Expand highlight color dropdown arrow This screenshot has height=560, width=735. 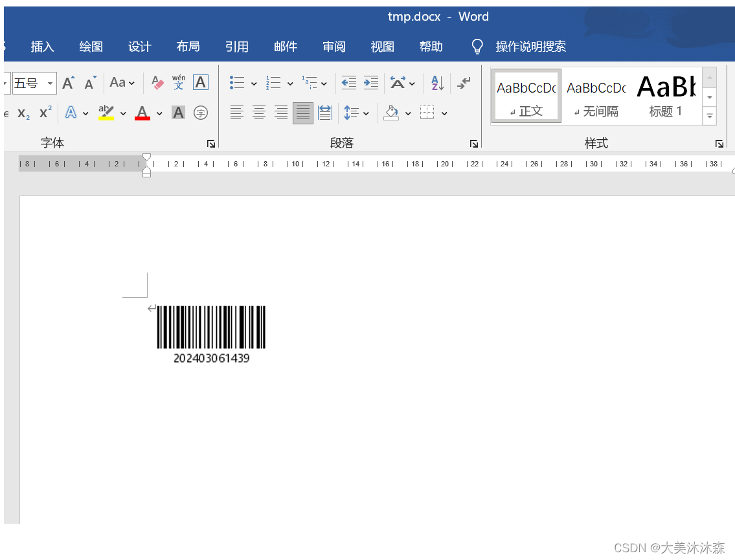point(123,113)
